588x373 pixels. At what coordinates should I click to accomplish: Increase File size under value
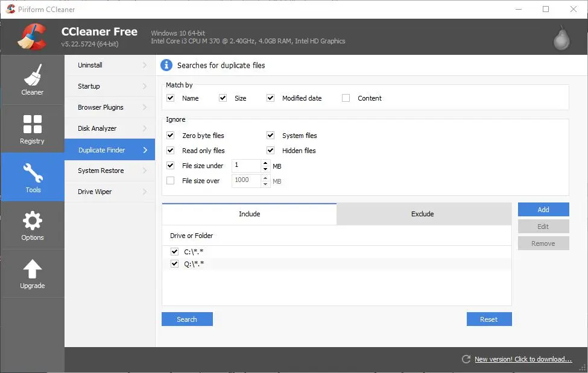(x=265, y=163)
